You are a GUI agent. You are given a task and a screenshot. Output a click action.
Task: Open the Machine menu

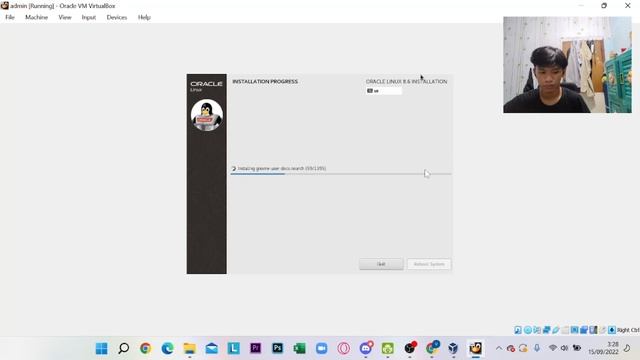coord(36,17)
